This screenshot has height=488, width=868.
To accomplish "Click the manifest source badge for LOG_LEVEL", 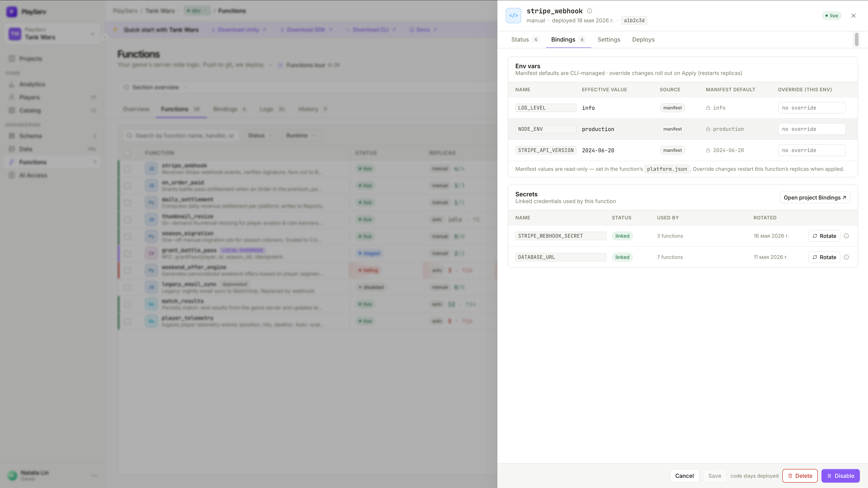I will [672, 108].
